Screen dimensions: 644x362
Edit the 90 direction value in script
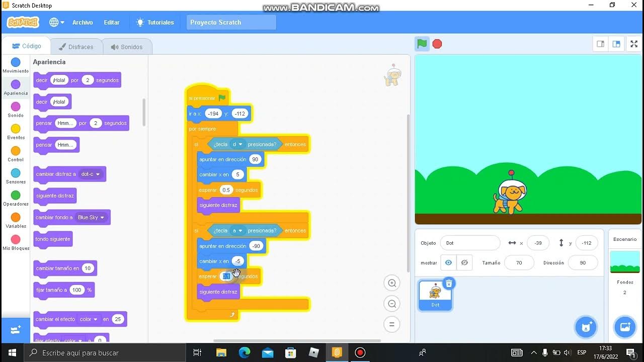pyautogui.click(x=255, y=159)
